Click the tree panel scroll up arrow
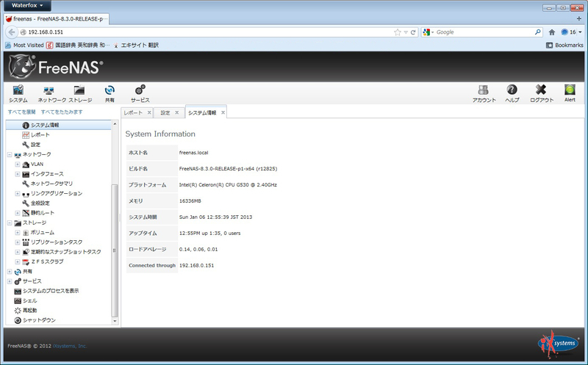 click(x=115, y=123)
